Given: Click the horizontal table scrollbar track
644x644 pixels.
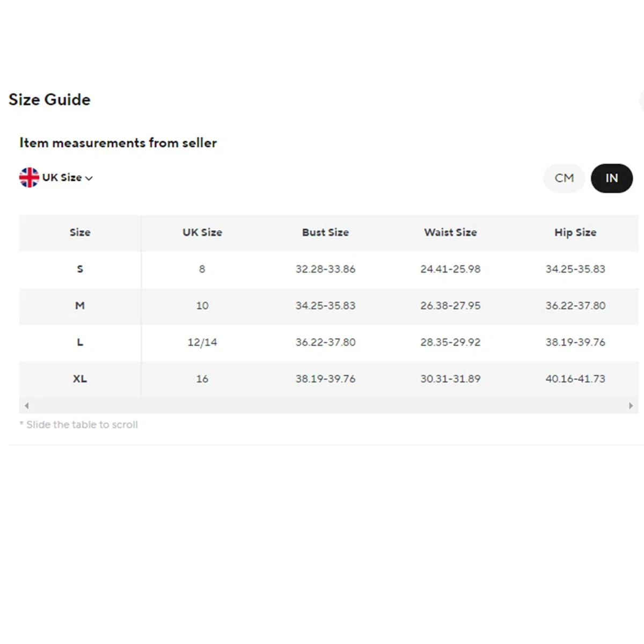Looking at the screenshot, I should [x=329, y=406].
